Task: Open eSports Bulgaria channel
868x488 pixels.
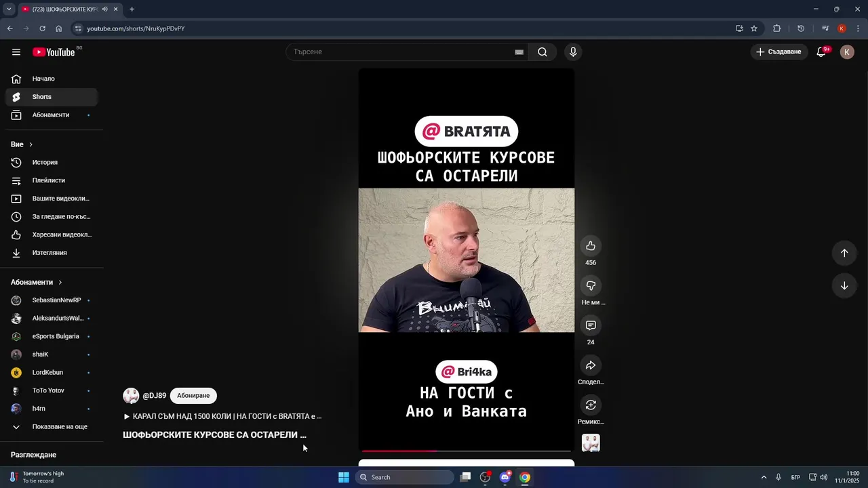Action: tap(52, 336)
